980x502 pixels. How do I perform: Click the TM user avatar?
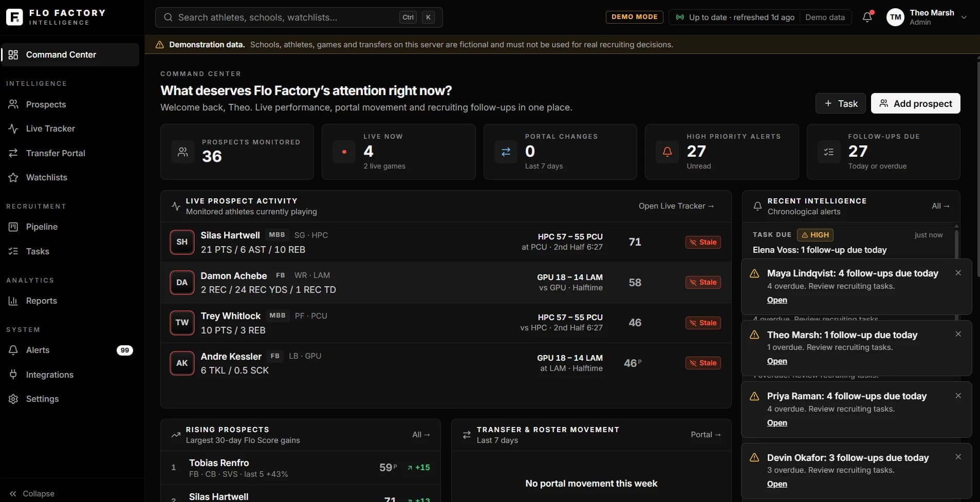click(x=895, y=17)
